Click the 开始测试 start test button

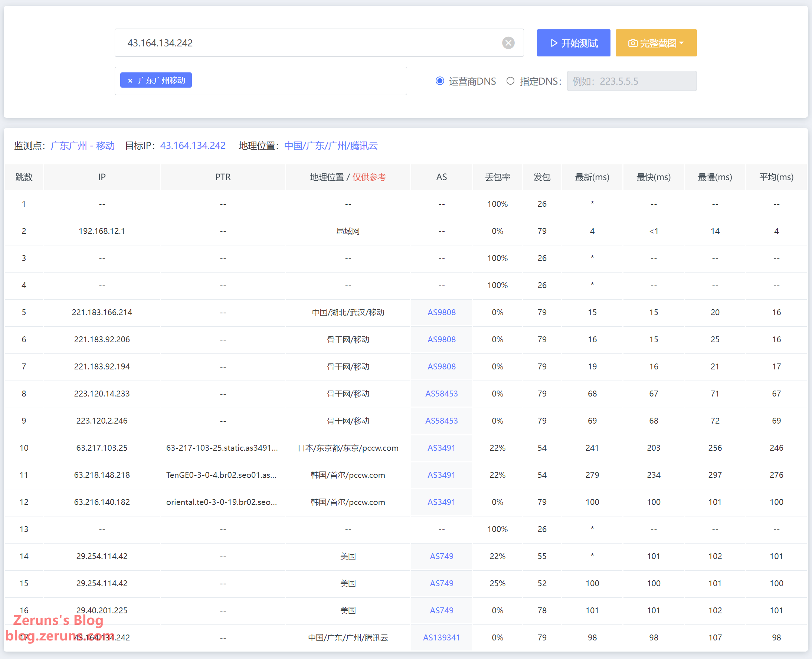573,43
